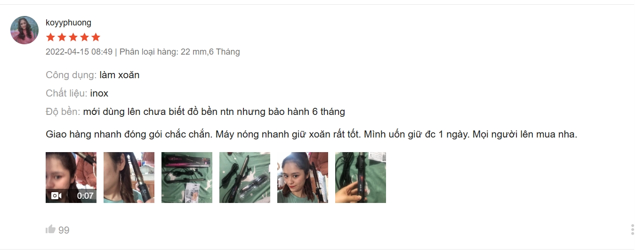
Task: Click the third rating star
Action: click(73, 37)
